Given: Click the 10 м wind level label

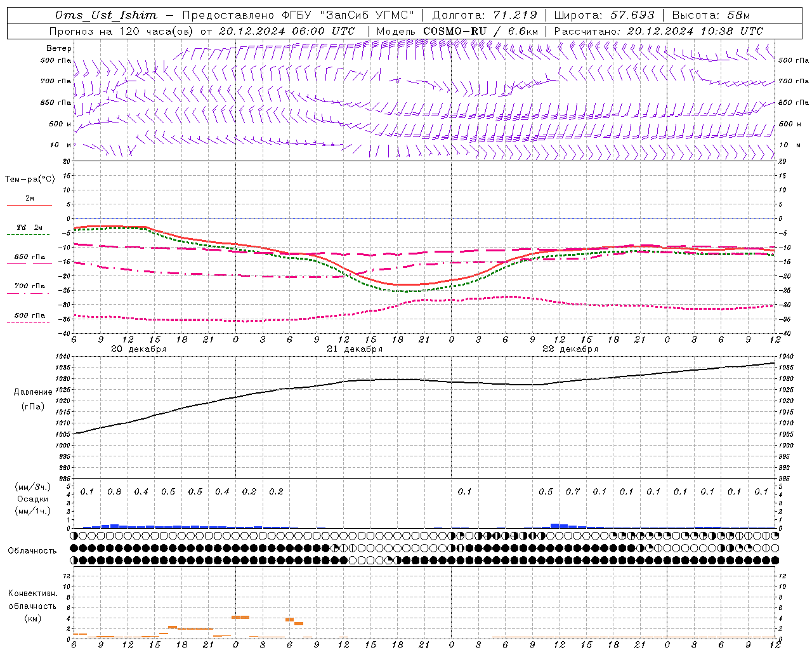Looking at the screenshot, I should tap(61, 145).
